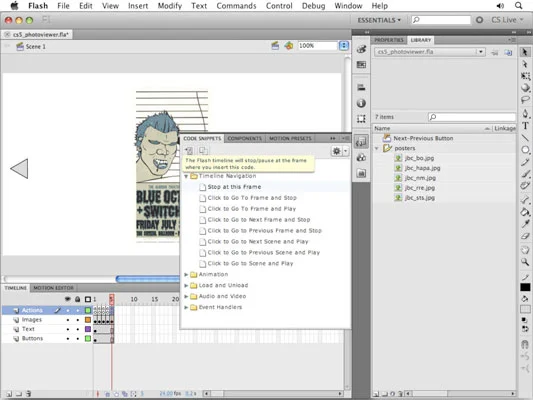Toggle outline square for Buttons layer
The height and width of the screenshot is (400, 533).
88,338
